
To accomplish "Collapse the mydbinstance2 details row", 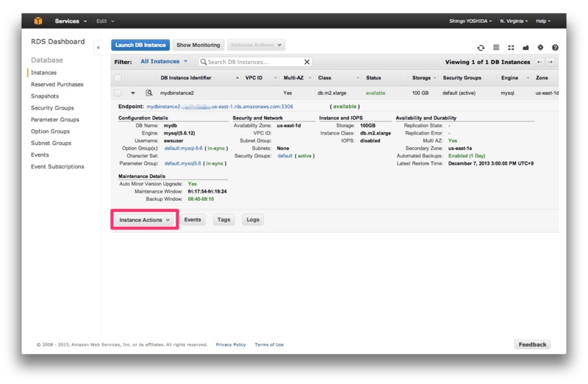I will point(133,93).
